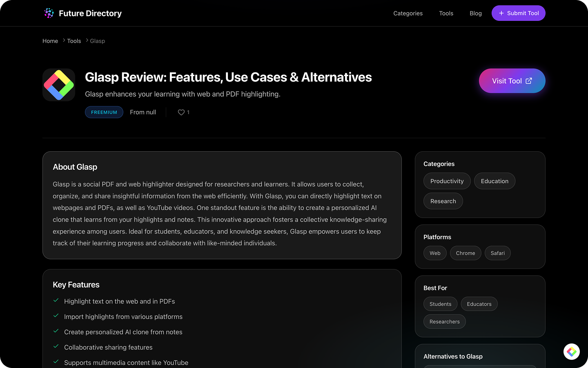Image resolution: width=588 pixels, height=368 pixels.
Task: Click the Alternatives to Glasp heading
Action: [x=453, y=357]
